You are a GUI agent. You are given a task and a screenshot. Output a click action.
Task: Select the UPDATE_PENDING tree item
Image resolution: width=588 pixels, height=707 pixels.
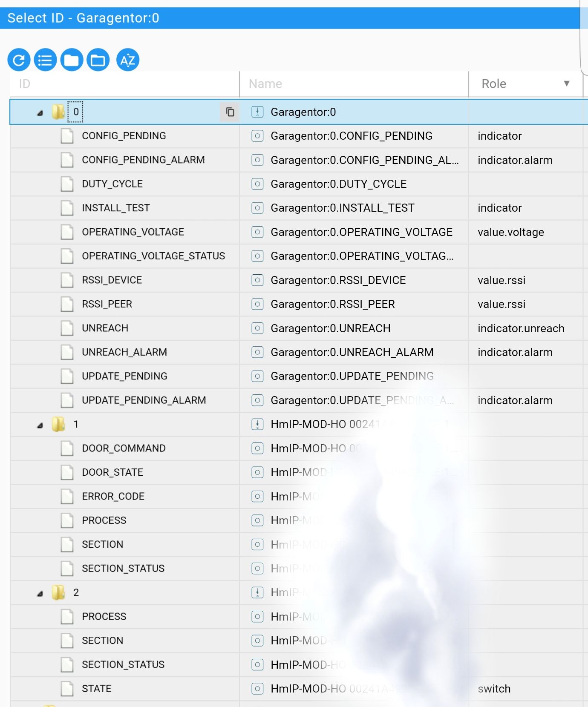pyautogui.click(x=124, y=376)
